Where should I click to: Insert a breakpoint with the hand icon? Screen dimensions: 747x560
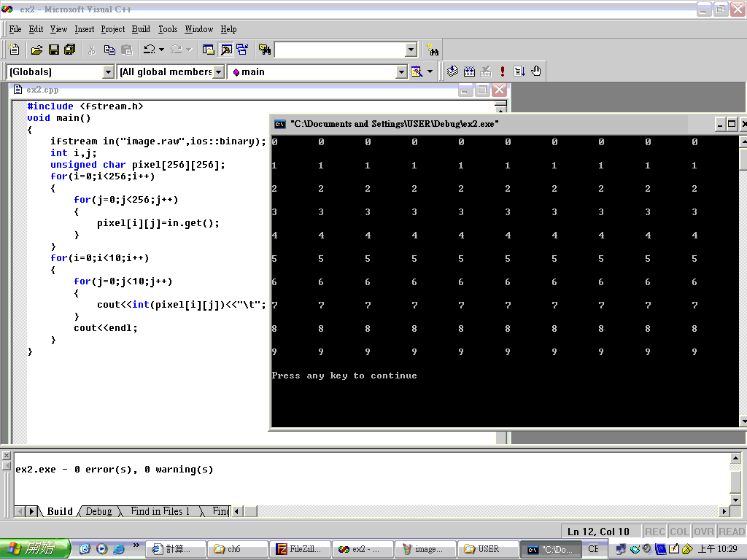point(536,71)
